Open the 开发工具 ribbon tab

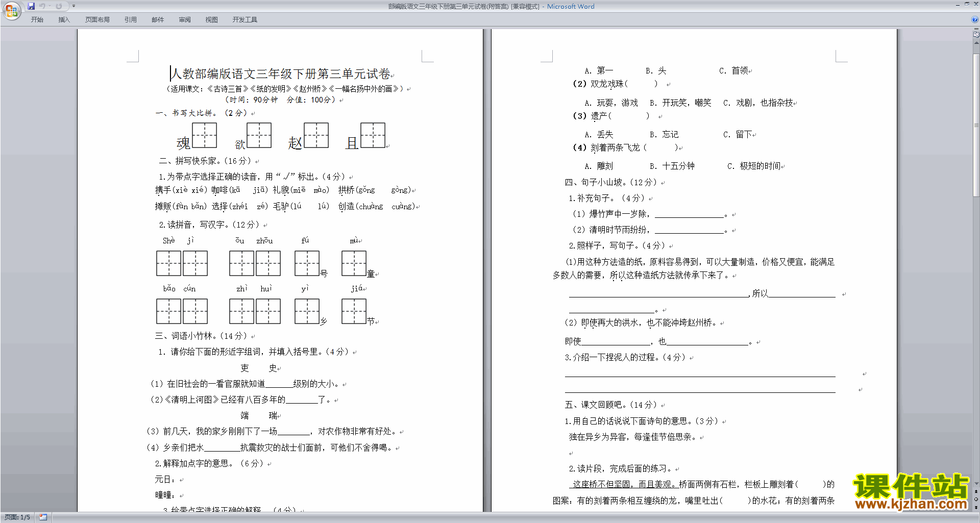[x=245, y=20]
